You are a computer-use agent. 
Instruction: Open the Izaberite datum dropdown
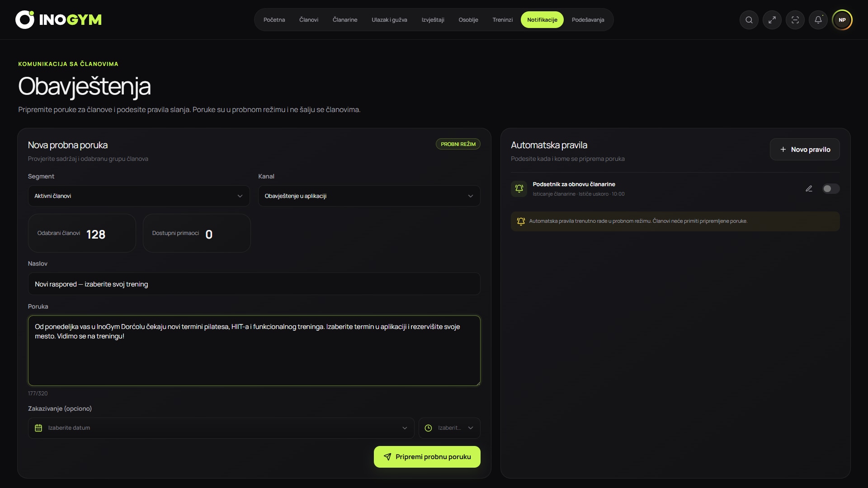tap(221, 428)
